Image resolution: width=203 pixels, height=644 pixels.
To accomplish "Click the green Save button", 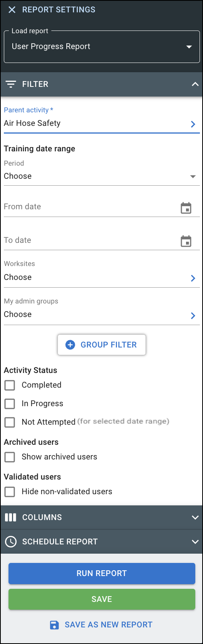I will coord(102,599).
